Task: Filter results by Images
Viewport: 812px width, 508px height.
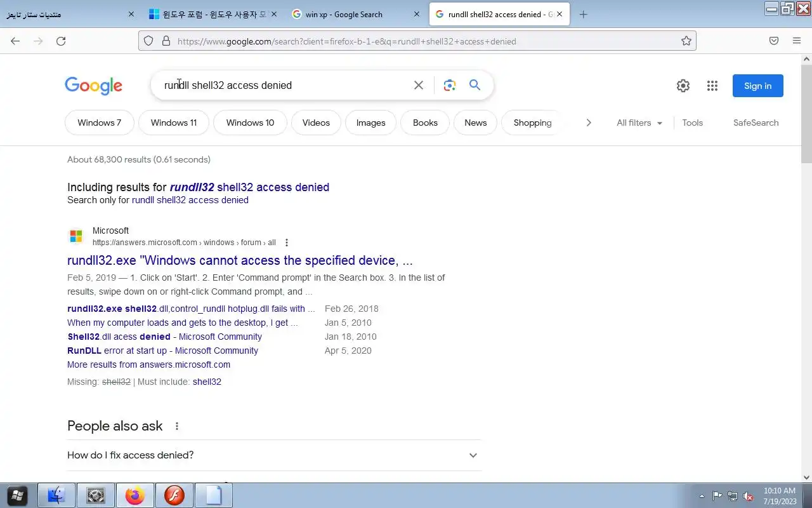Action: 370,123
